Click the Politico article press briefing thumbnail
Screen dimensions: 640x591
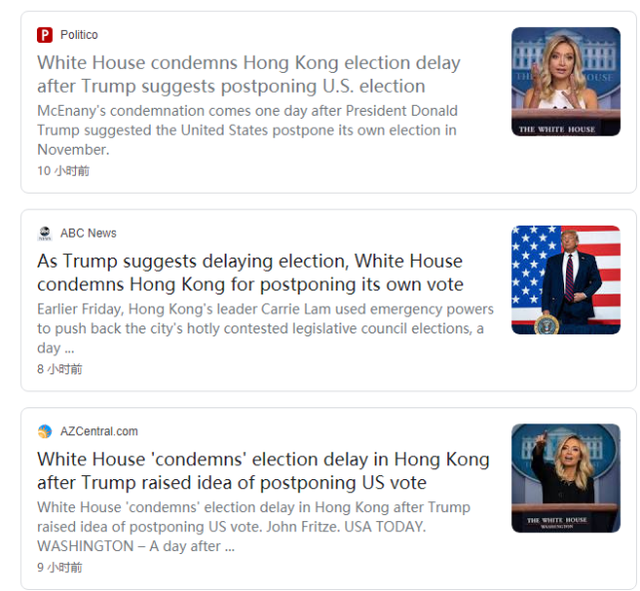[566, 82]
